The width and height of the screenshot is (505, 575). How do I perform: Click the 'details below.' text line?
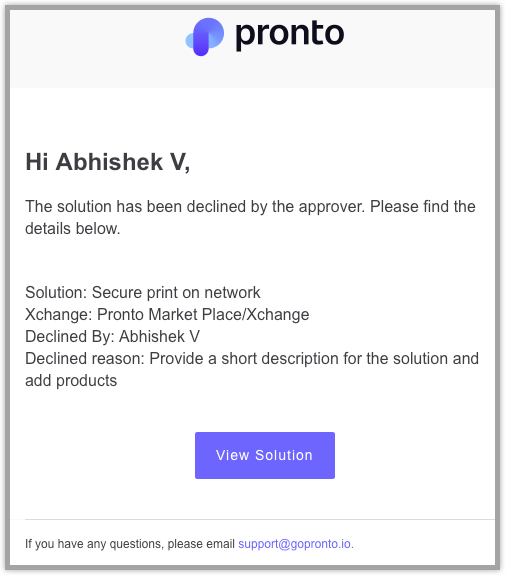coord(73,228)
